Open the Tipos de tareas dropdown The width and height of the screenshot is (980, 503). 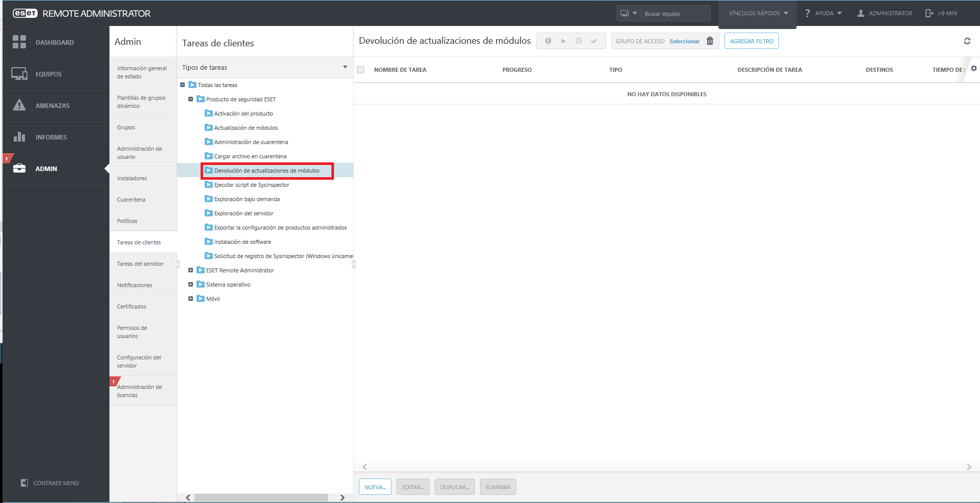click(x=265, y=67)
